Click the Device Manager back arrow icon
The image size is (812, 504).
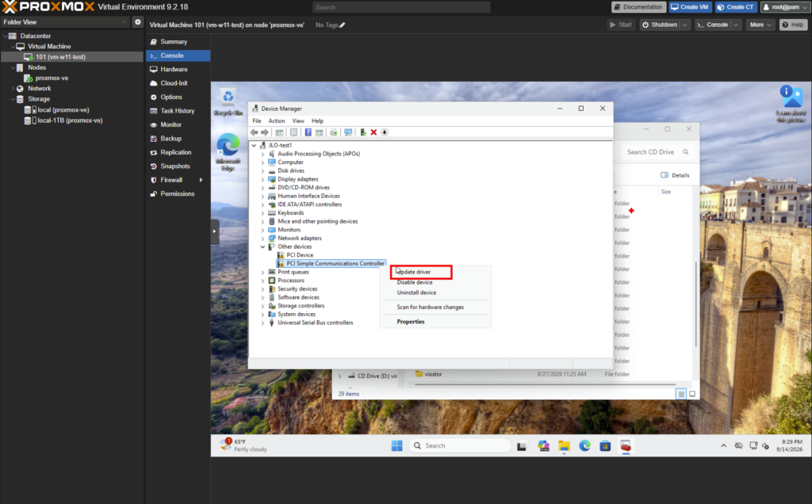pos(255,132)
